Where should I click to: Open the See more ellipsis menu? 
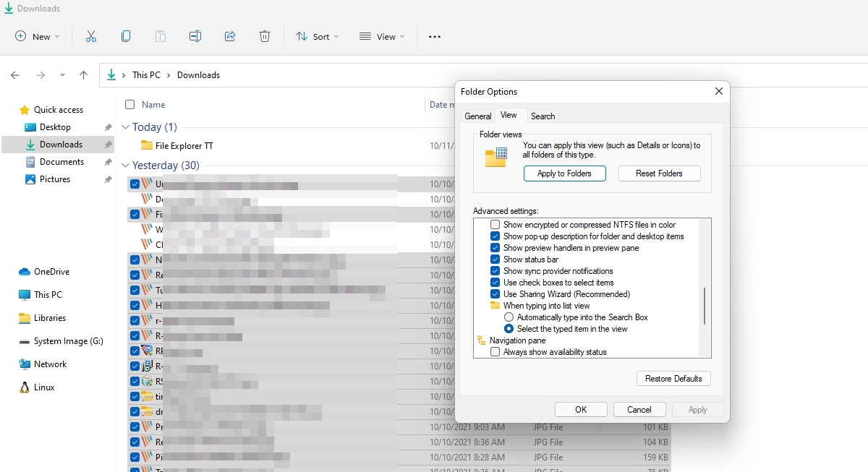point(435,37)
